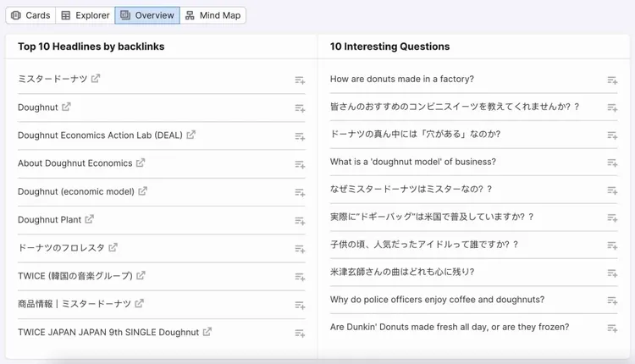635x364 pixels.
Task: Open the Doughnut (economic model) headline
Action: tap(75, 191)
